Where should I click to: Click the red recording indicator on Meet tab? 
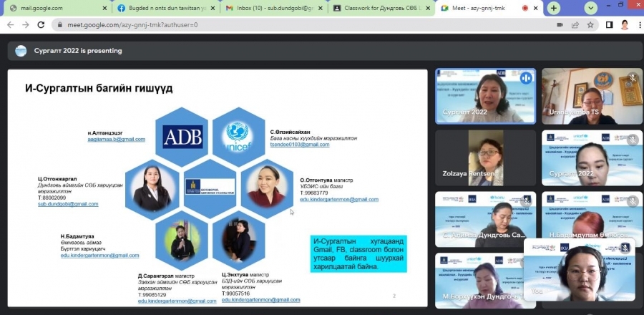click(525, 8)
